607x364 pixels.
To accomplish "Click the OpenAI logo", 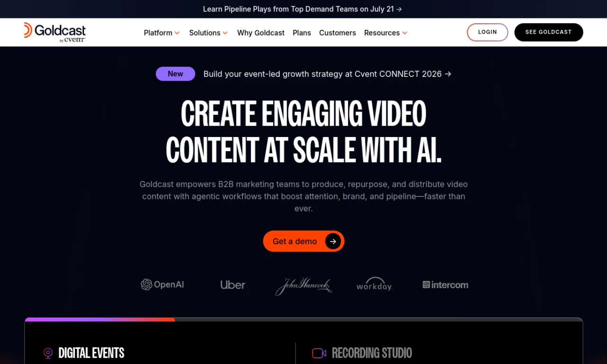I will (162, 284).
